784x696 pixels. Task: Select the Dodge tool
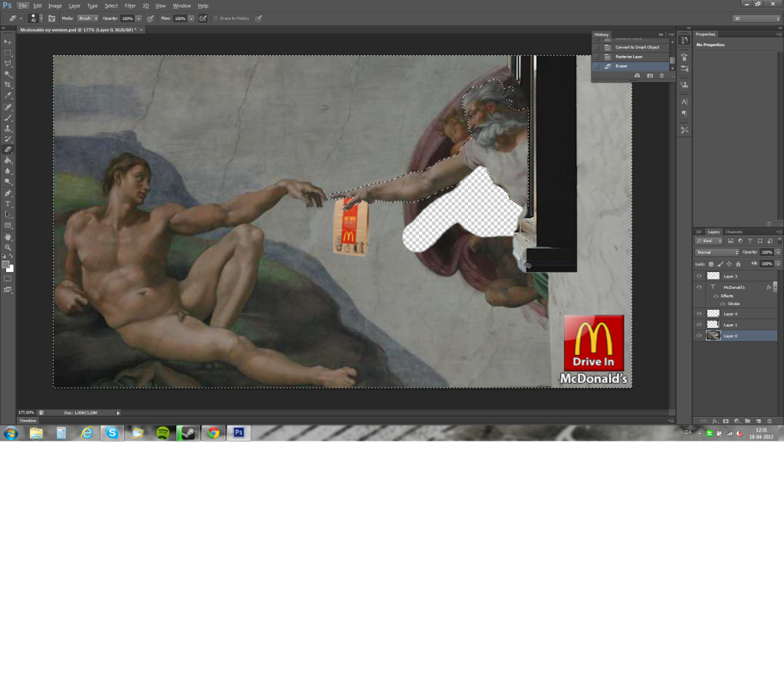pos(8,182)
